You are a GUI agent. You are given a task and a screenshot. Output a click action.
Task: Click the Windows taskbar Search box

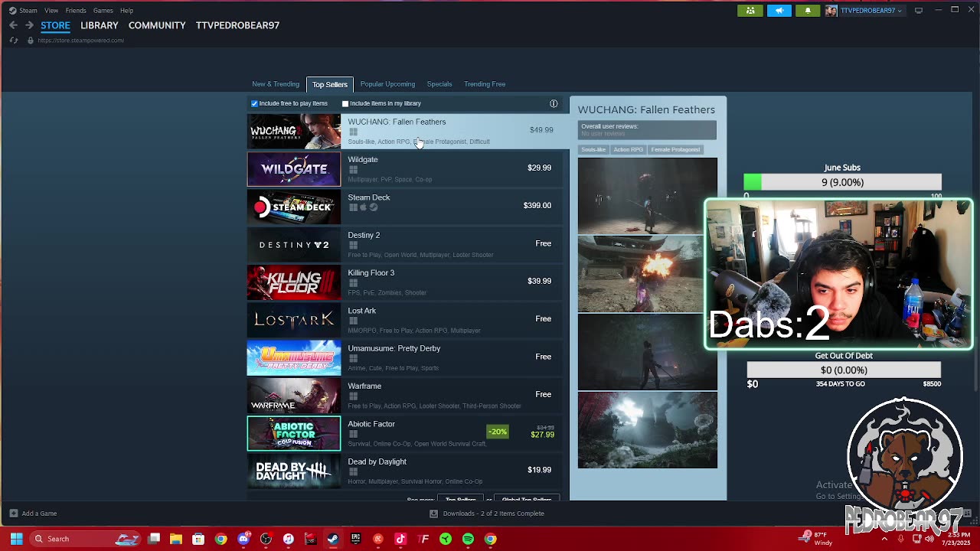[86, 539]
